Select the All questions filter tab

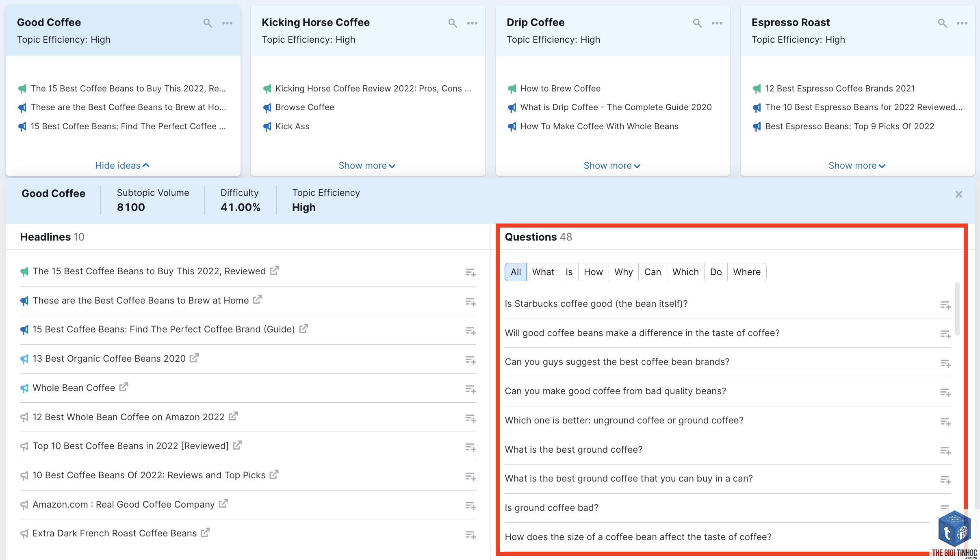(516, 272)
